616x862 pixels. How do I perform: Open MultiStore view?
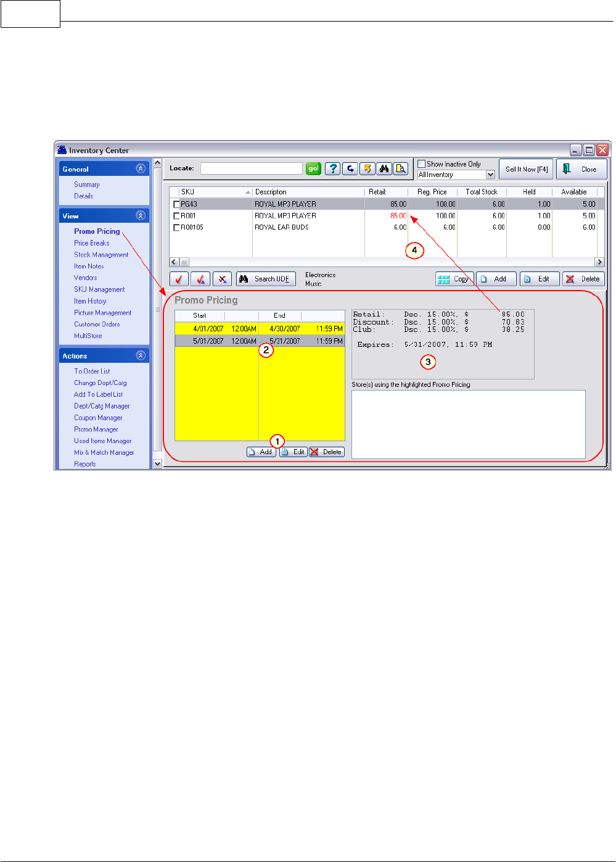coord(88,336)
